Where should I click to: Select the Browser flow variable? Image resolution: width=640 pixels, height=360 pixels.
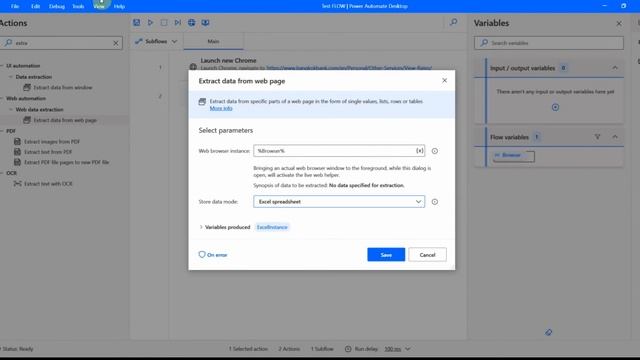513,156
